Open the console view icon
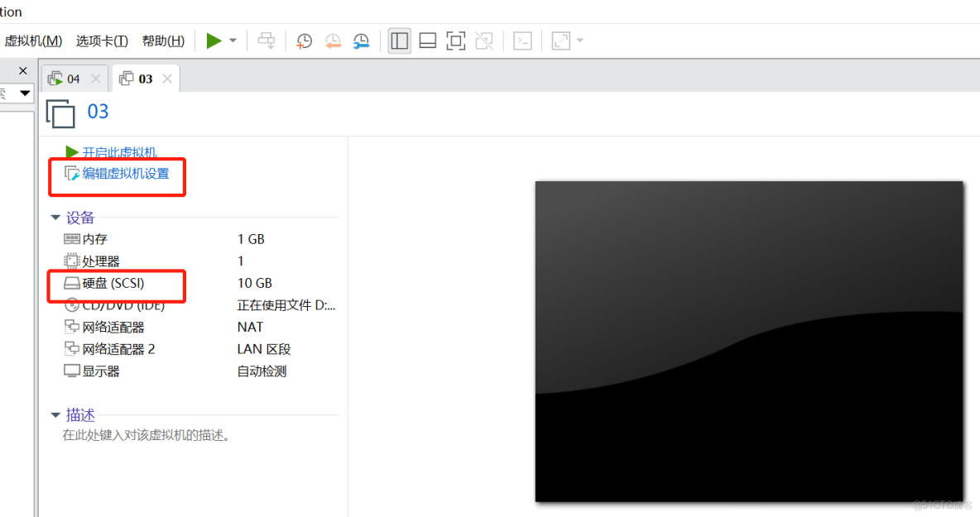980x517 pixels. [x=522, y=41]
